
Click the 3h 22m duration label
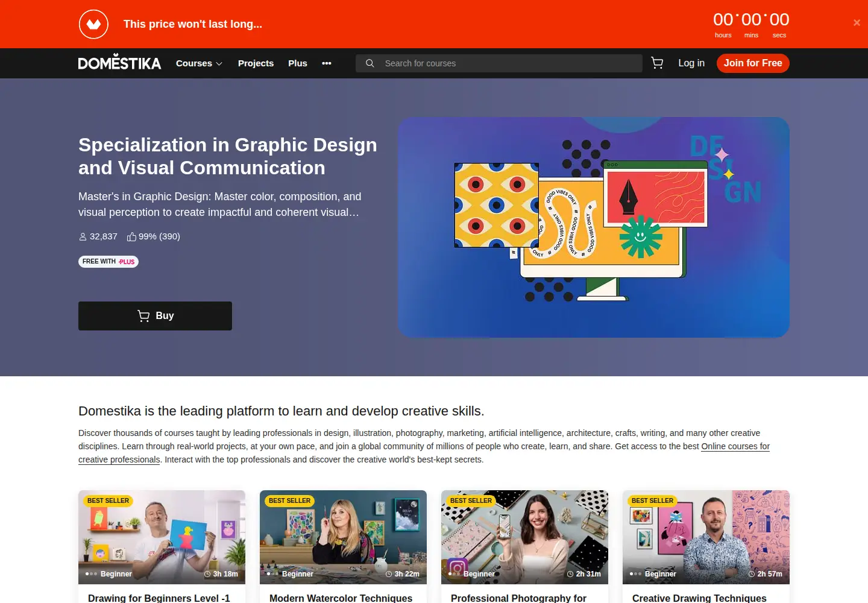pos(402,574)
